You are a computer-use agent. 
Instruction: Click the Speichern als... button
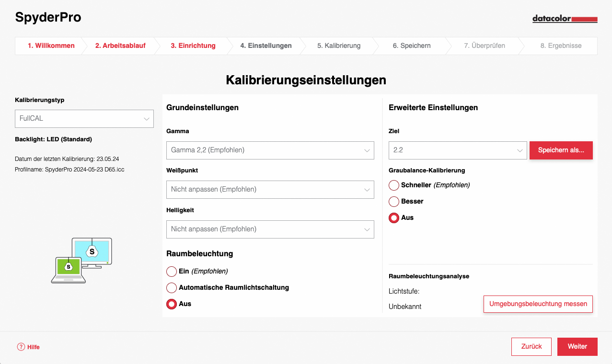[561, 150]
